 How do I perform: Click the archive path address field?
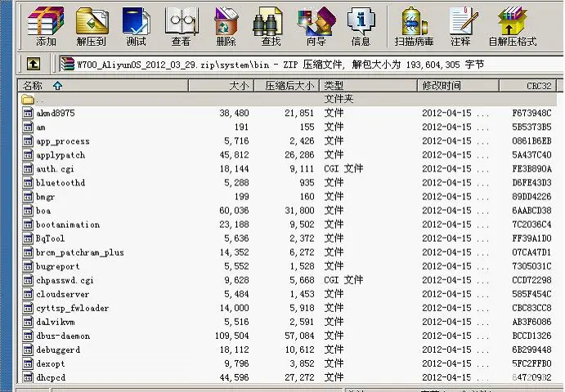311,64
